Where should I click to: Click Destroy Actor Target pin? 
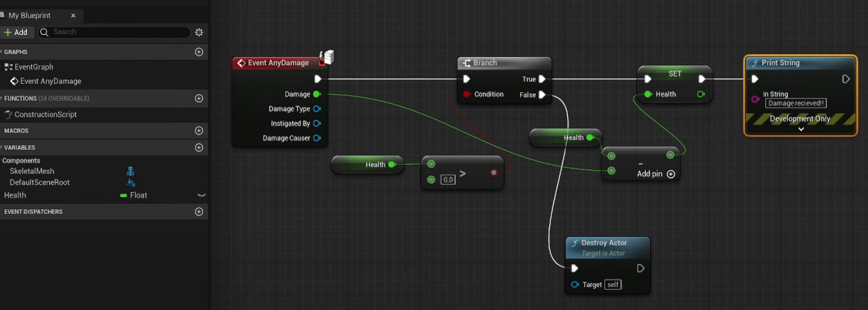click(575, 284)
